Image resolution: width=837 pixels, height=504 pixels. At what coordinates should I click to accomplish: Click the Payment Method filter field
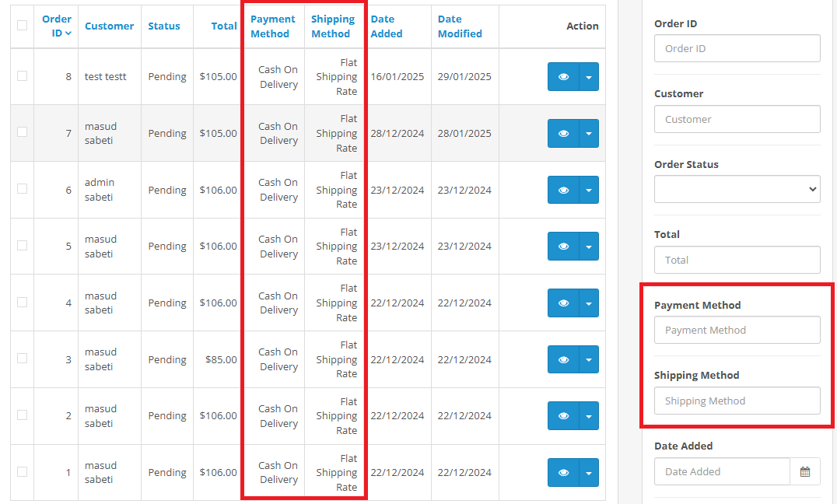pyautogui.click(x=737, y=330)
